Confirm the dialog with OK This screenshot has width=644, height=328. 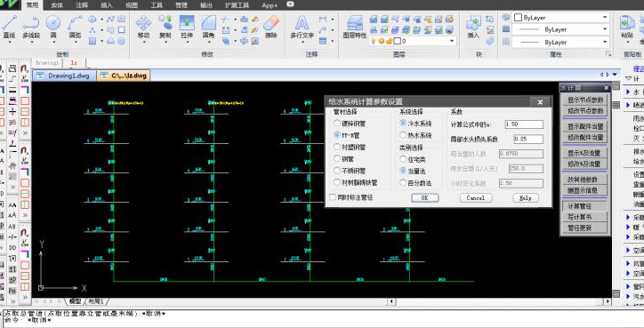[x=425, y=198]
